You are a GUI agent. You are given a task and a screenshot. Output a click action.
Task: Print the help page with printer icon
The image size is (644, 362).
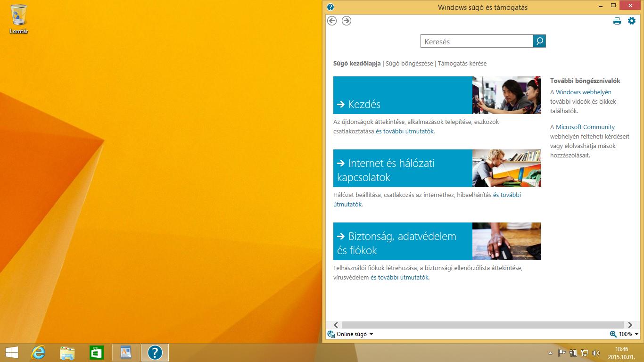click(x=617, y=21)
